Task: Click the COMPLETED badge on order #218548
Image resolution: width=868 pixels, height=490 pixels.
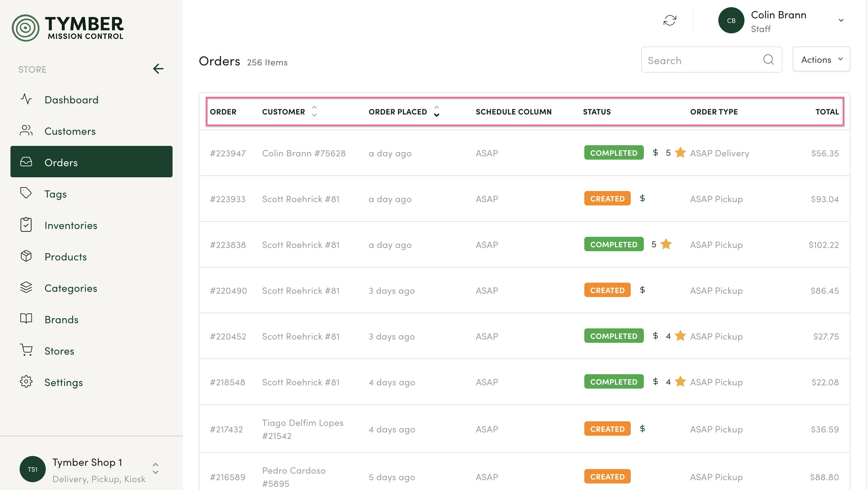Action: (x=614, y=382)
